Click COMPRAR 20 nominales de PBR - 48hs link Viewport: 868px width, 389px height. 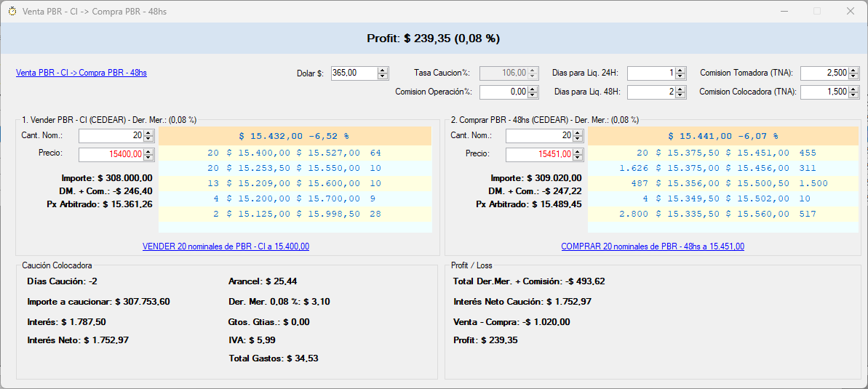pos(653,246)
